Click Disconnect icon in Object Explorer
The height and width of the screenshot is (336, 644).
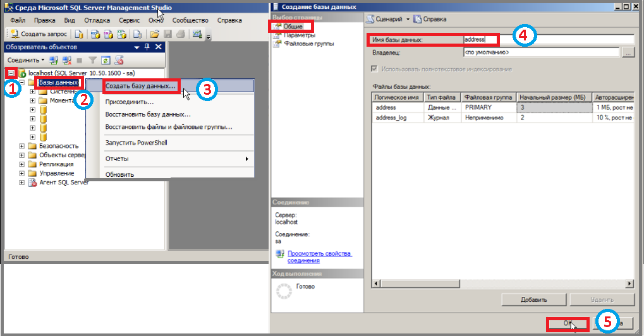pos(66,60)
